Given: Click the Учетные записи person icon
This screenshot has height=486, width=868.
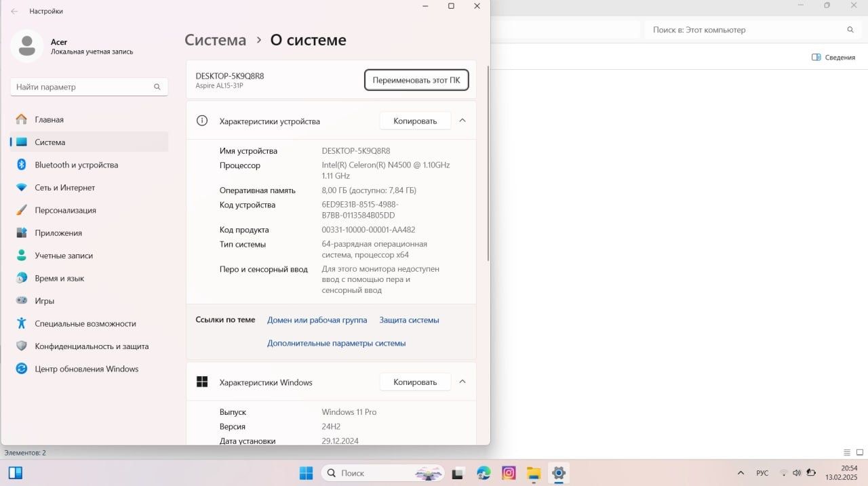Looking at the screenshot, I should point(22,256).
